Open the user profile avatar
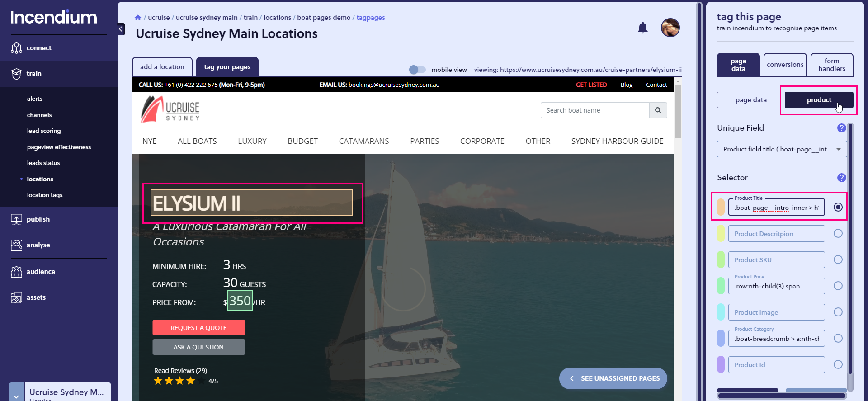 tap(670, 28)
